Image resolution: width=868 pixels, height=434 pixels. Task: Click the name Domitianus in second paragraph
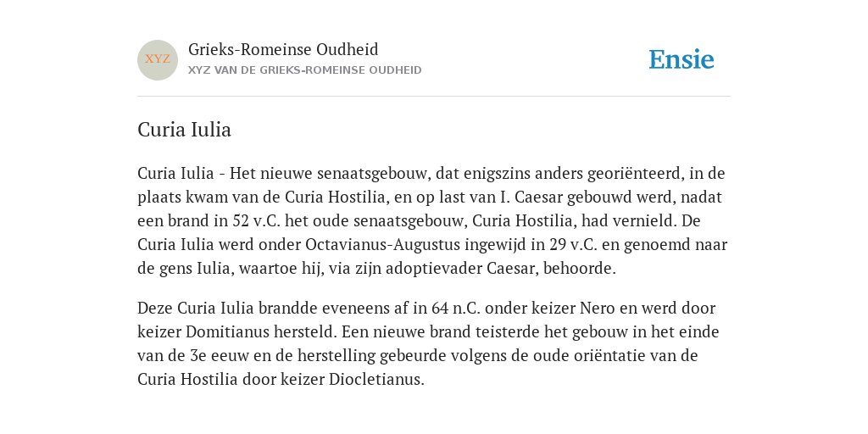coord(227,331)
